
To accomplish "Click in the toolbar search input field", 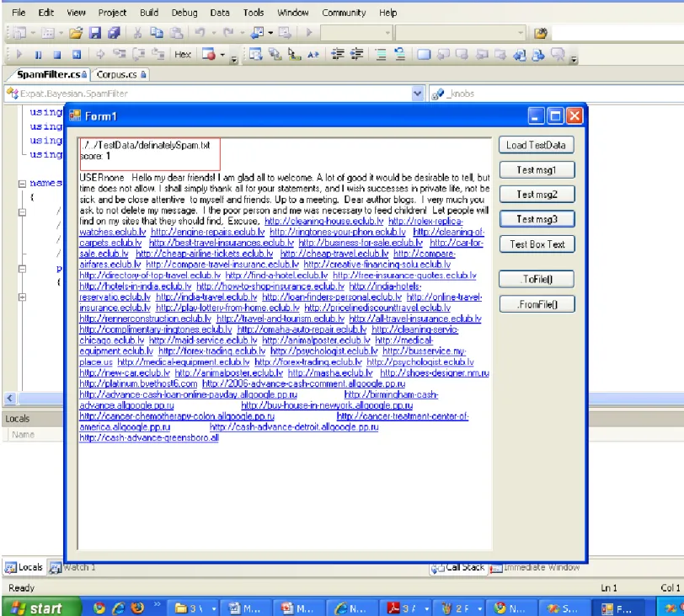I will [617, 33].
